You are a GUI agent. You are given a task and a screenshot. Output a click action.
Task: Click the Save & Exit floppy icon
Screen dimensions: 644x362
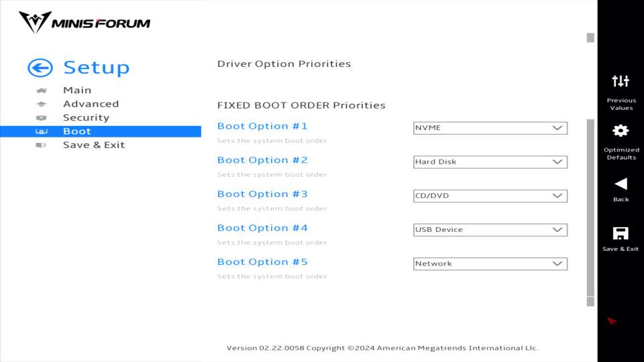(621, 233)
